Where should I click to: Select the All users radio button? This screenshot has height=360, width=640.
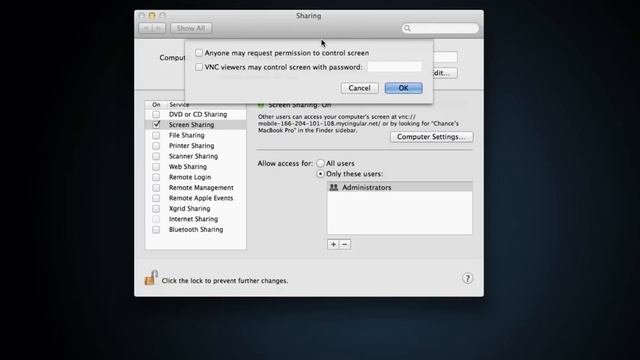pyautogui.click(x=320, y=163)
